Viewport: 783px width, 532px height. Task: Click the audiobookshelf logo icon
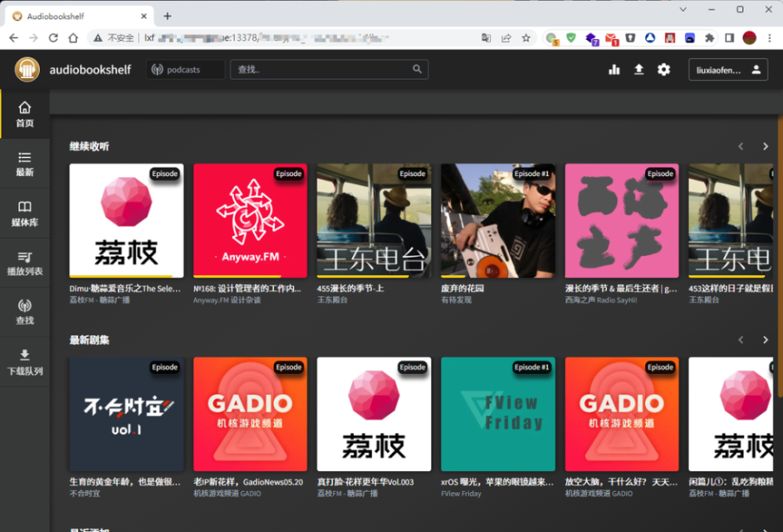(27, 70)
